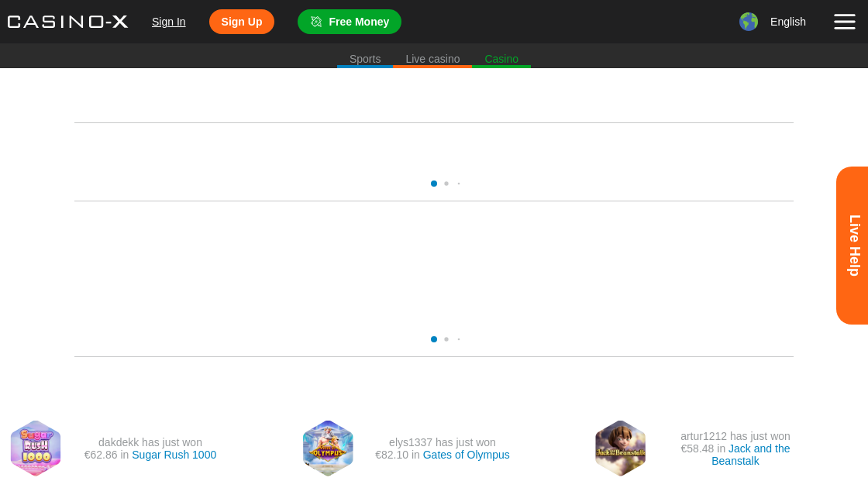Open the hamburger menu
This screenshot has width=868, height=488.
click(845, 22)
